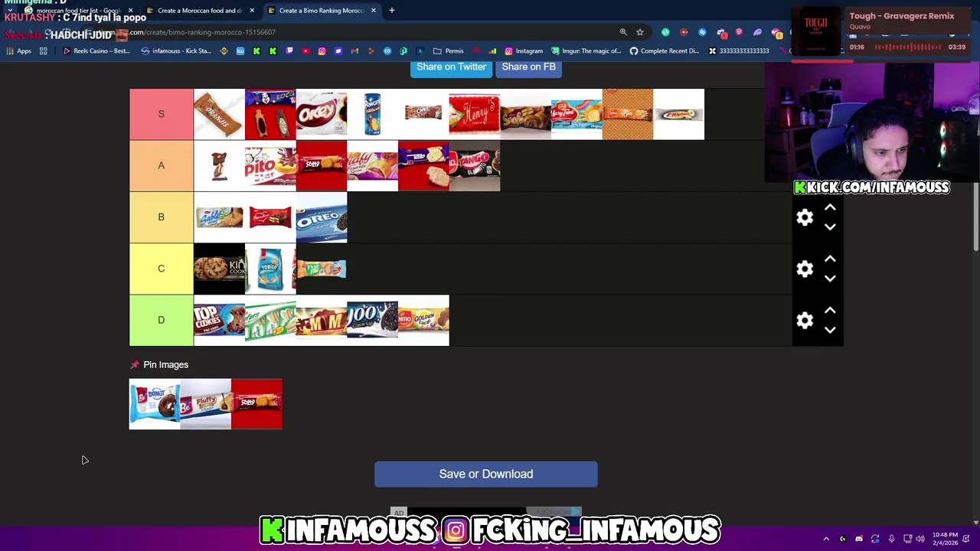Open the volume control in taskbar
Image resolution: width=980 pixels, height=551 pixels.
[920, 539]
